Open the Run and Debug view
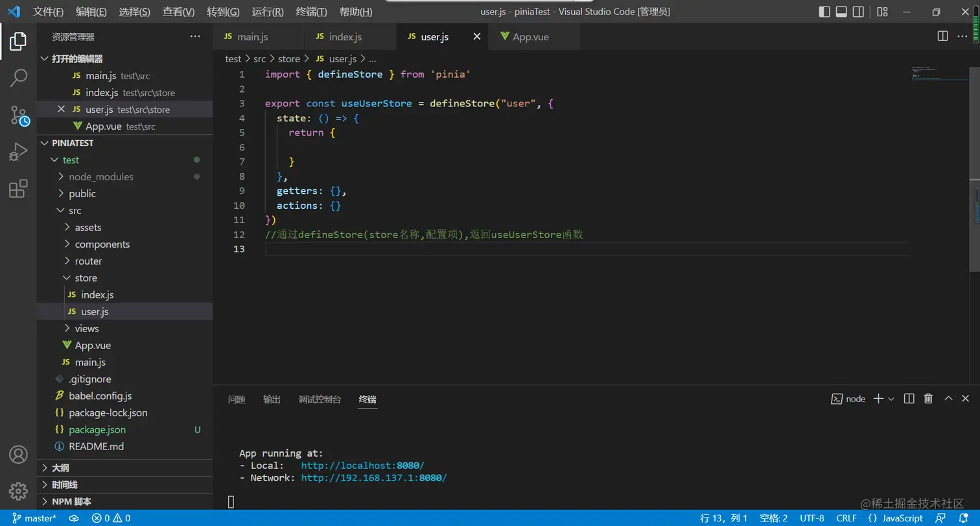Viewport: 980px width, 526px height. (18, 152)
